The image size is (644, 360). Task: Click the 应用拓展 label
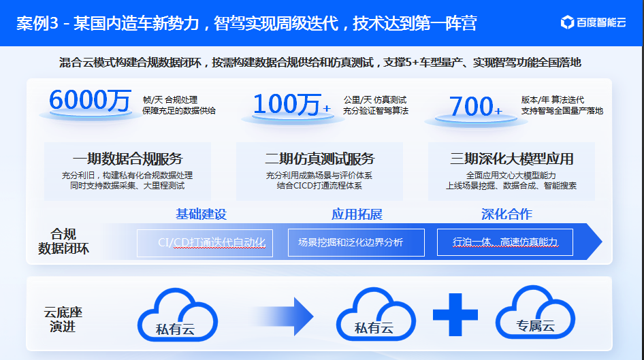pos(357,214)
